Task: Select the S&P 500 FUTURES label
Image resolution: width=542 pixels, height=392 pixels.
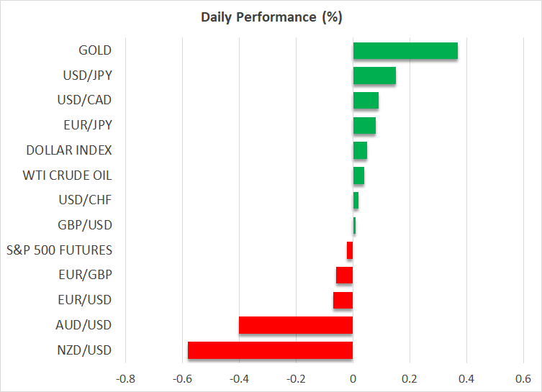Action: pos(58,250)
